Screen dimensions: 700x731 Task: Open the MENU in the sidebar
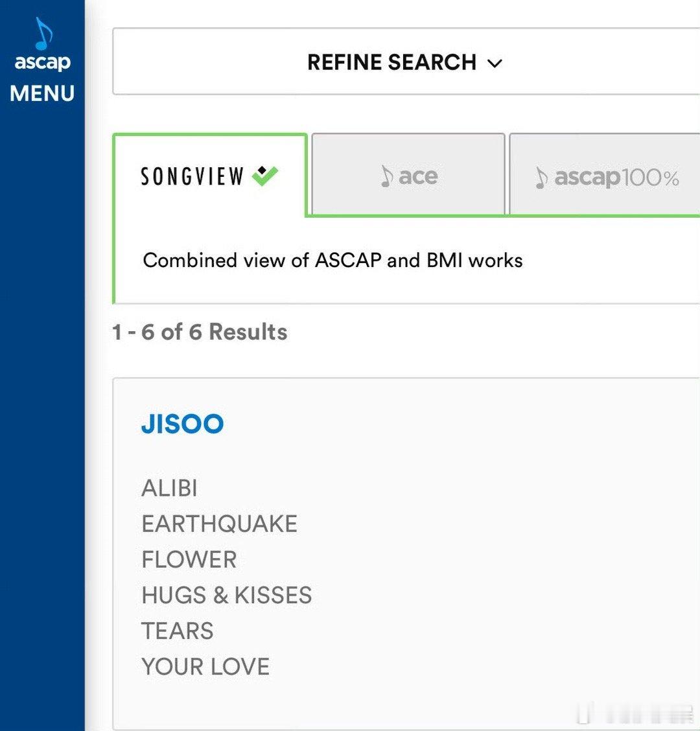[42, 93]
